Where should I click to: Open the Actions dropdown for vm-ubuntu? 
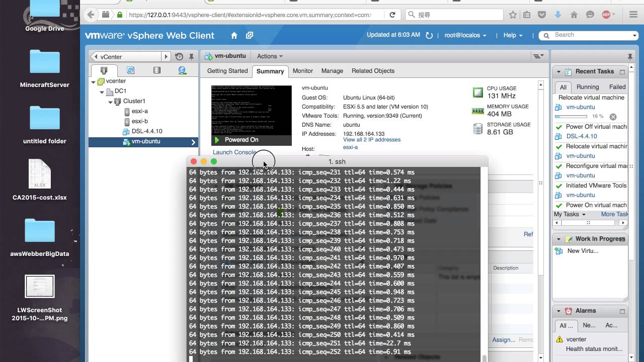click(270, 56)
